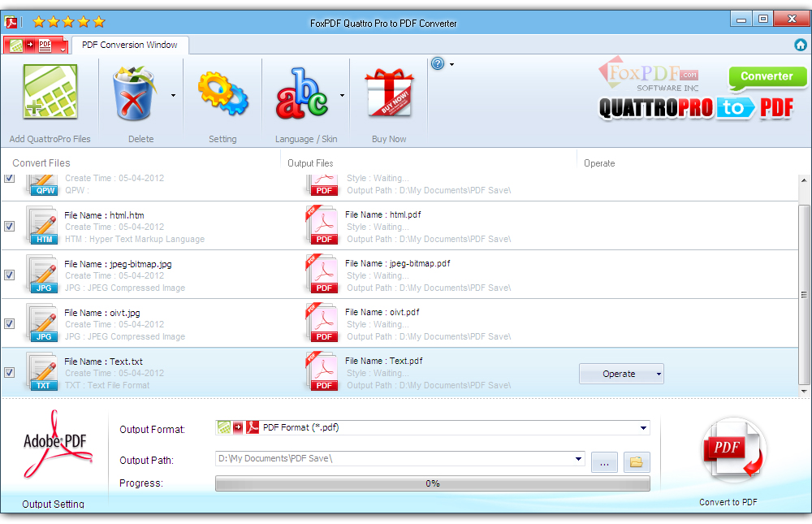The image size is (812, 524).
Task: Click the JPG file icon for jpeg-bitmap.jpg
Action: (x=42, y=275)
